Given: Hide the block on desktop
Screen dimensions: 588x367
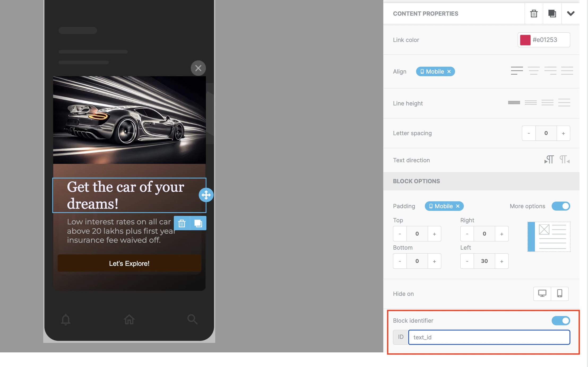Looking at the screenshot, I should [542, 294].
